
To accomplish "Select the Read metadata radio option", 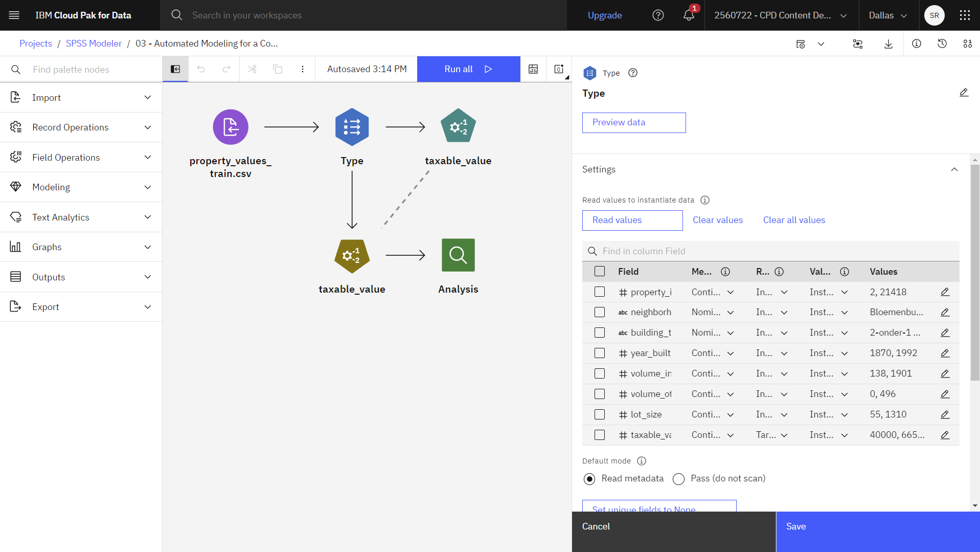I will pyautogui.click(x=589, y=479).
